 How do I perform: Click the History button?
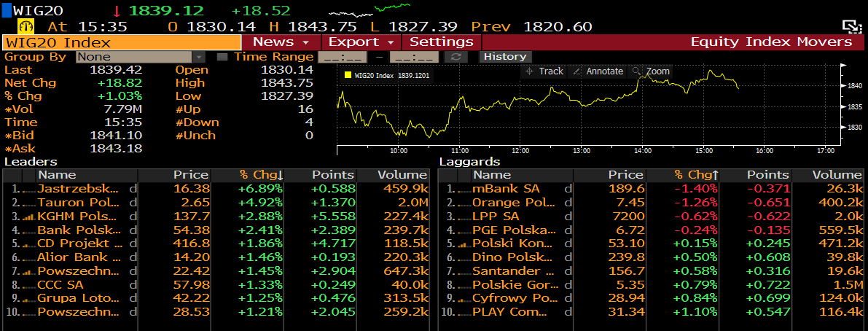(505, 57)
